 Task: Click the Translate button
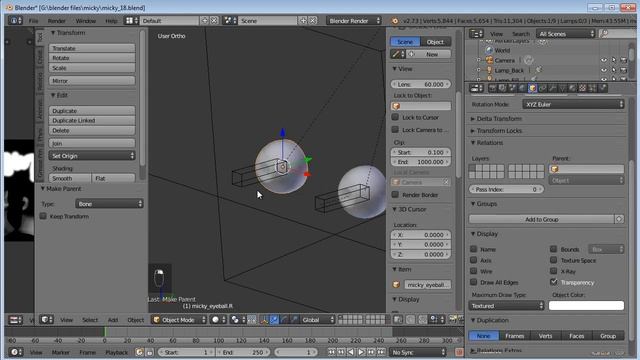click(92, 48)
